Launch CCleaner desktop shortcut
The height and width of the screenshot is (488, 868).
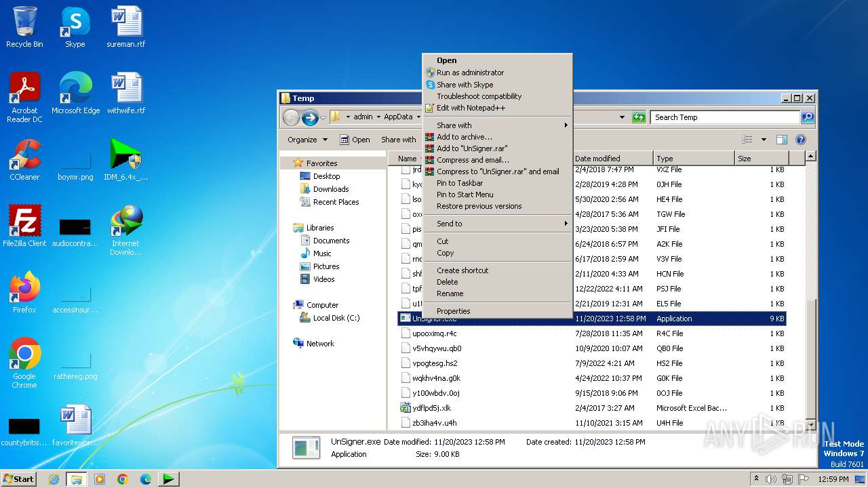click(24, 160)
